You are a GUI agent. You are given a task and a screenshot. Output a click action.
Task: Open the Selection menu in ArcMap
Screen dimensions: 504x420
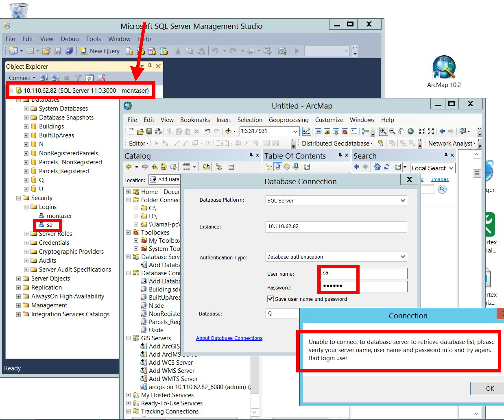point(250,120)
